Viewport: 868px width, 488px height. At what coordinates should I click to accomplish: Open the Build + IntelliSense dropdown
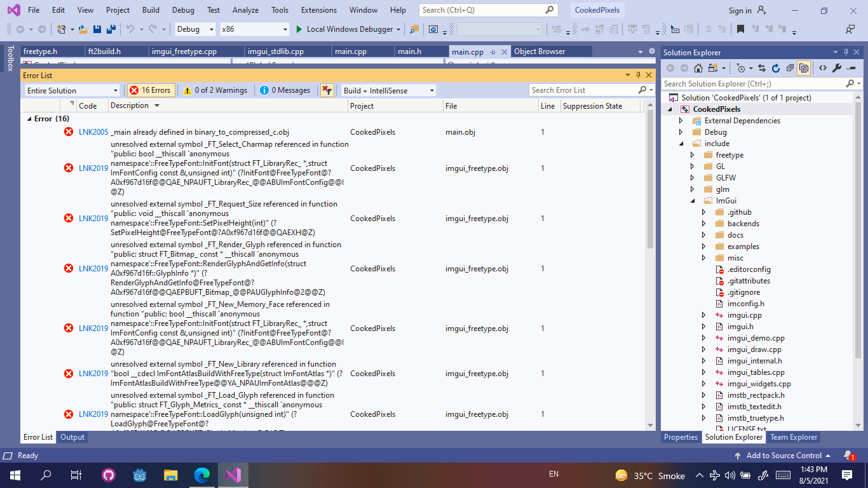[x=389, y=90]
